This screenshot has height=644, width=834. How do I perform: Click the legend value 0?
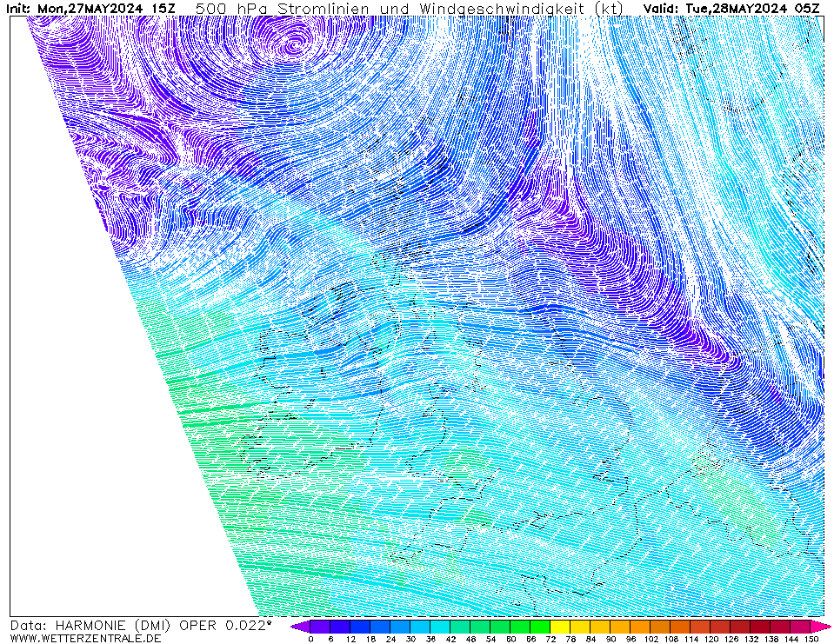(x=310, y=639)
